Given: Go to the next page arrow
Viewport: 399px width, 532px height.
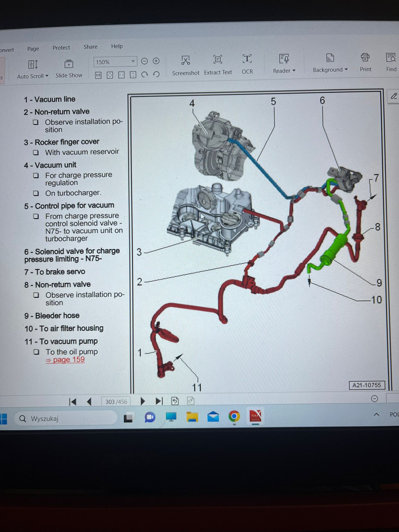Looking at the screenshot, I should pos(142,401).
